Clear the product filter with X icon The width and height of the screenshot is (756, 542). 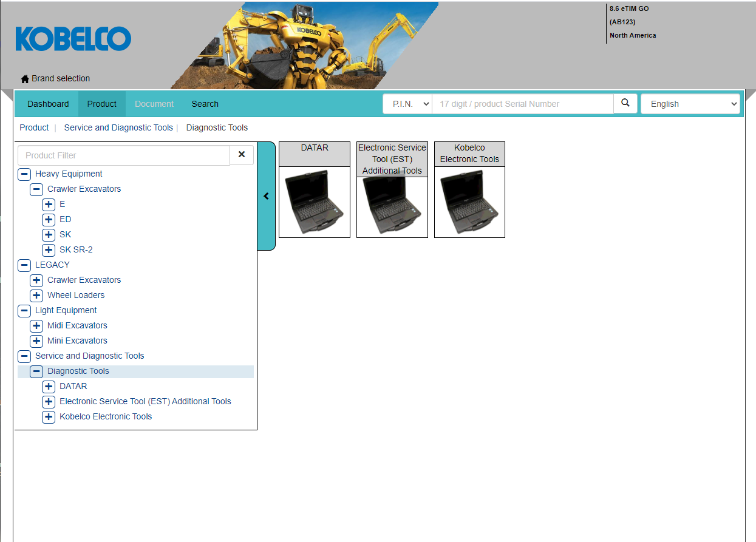242,155
